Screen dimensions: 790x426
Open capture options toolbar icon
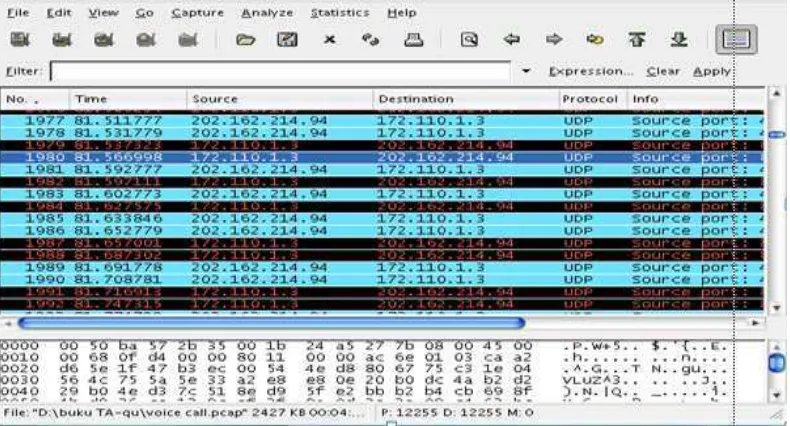tap(62, 39)
